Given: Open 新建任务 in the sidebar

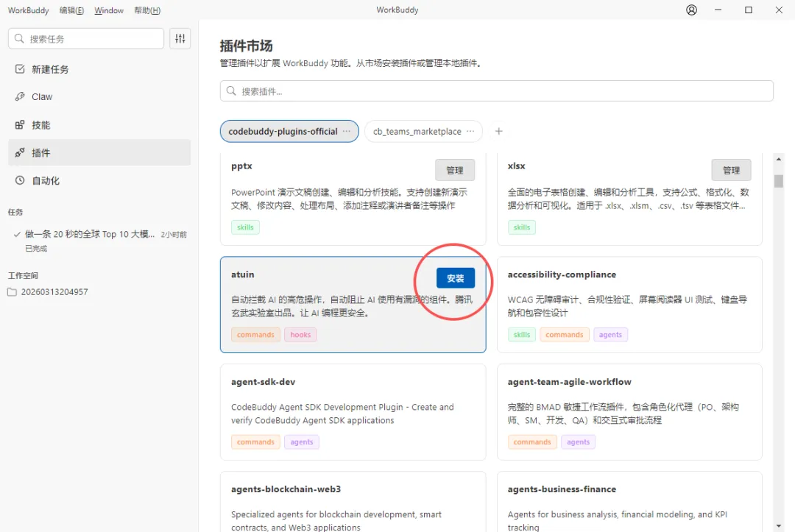Looking at the screenshot, I should pyautogui.click(x=99, y=69).
